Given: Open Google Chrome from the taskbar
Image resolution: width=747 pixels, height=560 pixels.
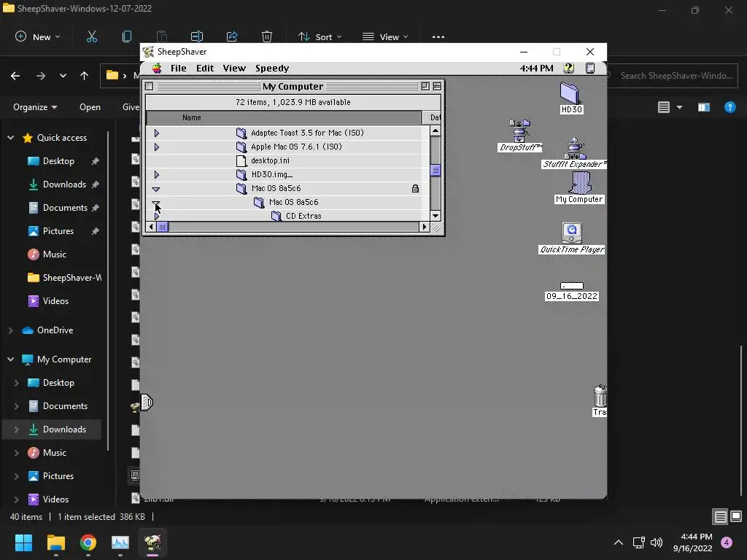Looking at the screenshot, I should point(88,542).
